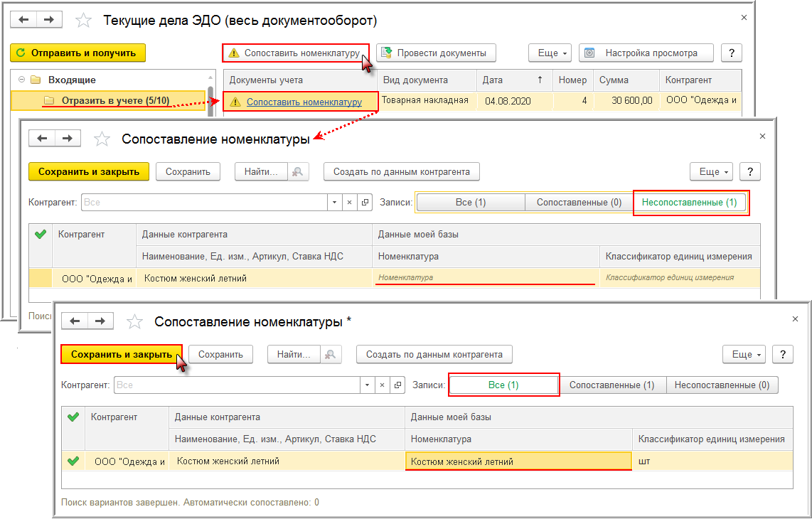Go back in front Сопоставление номенклатуры window
Screen dimensions: 812x519
click(x=75, y=321)
